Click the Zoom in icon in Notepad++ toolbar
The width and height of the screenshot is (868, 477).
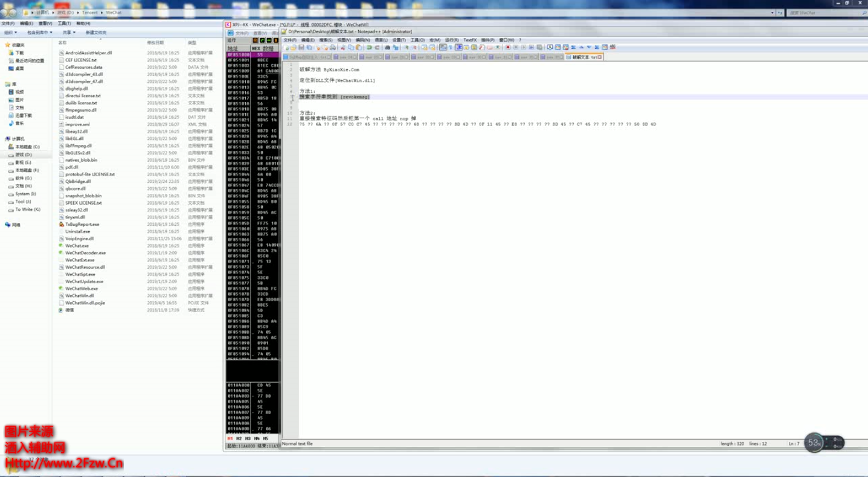(406, 47)
